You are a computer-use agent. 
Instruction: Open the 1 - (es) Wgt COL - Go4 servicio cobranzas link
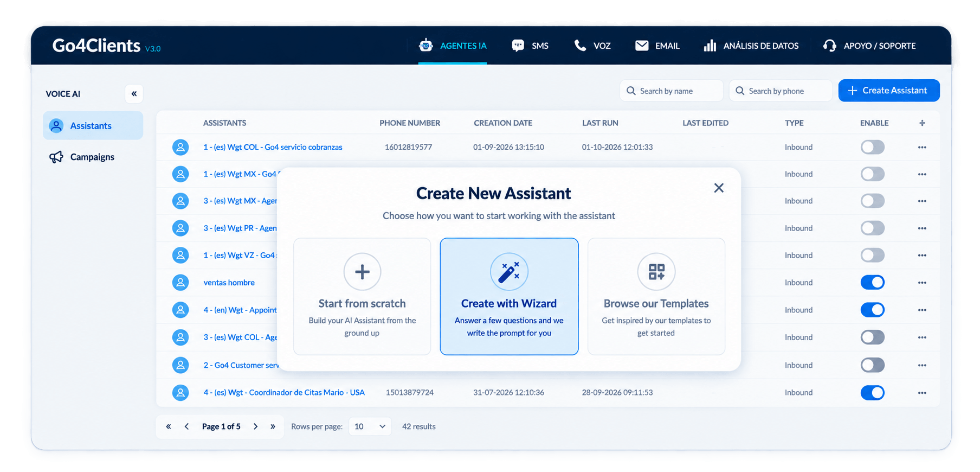click(x=273, y=147)
